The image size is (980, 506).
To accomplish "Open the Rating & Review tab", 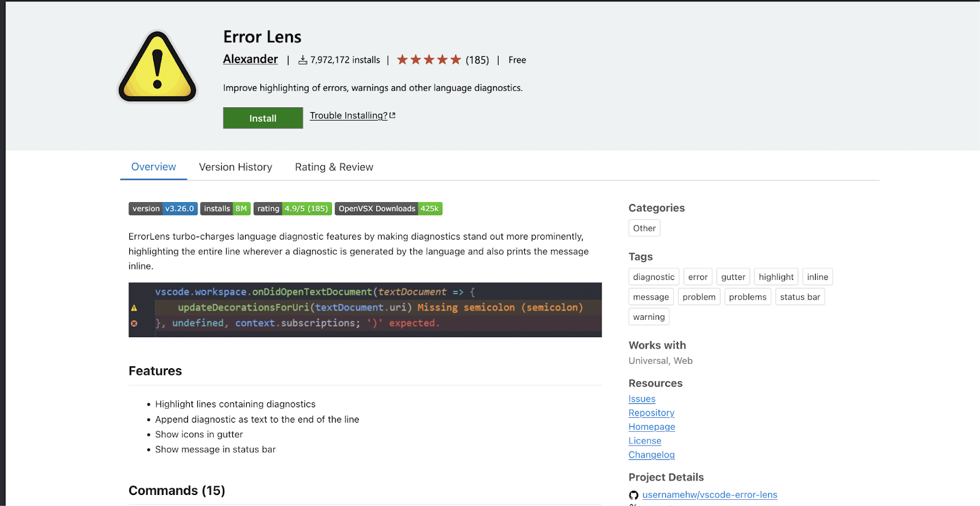I will (x=334, y=167).
